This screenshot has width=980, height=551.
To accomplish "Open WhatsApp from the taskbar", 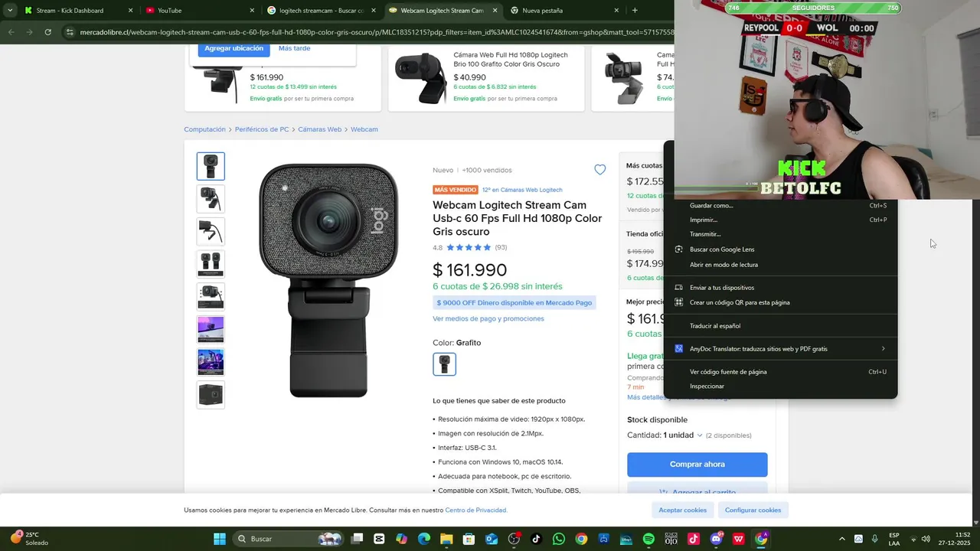I will pos(559,539).
